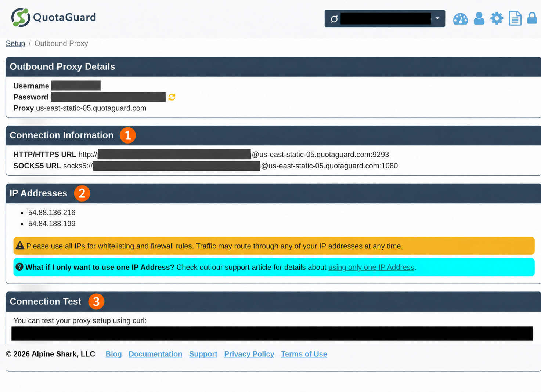Click the warning triangle icon
The height and width of the screenshot is (392, 541).
click(x=20, y=246)
